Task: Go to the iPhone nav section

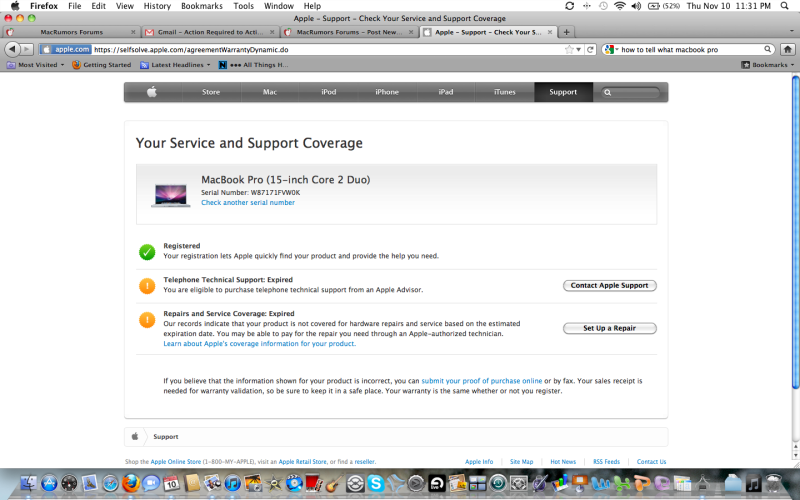Action: [387, 92]
